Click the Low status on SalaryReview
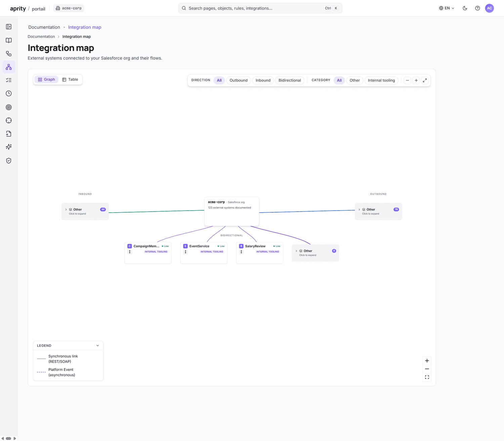 [x=277, y=246]
